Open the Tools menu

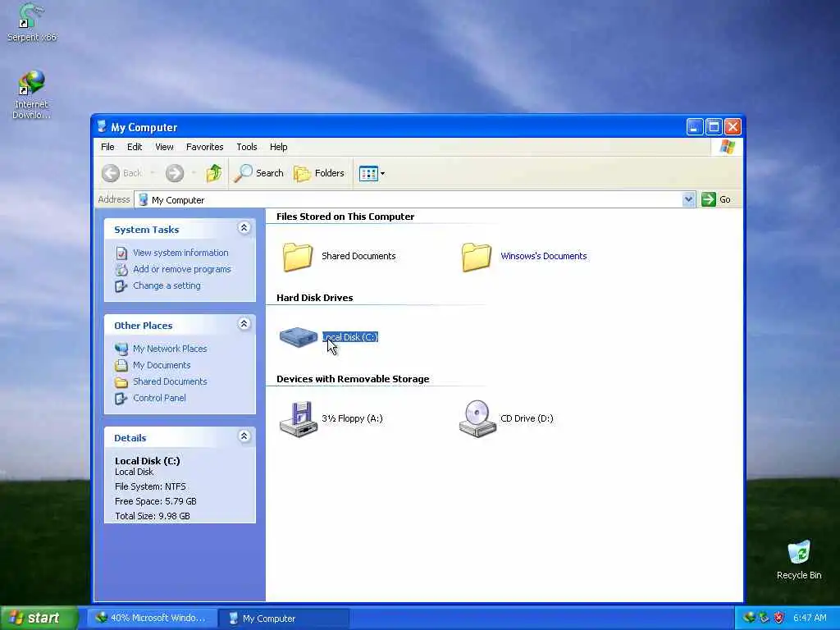pos(246,147)
